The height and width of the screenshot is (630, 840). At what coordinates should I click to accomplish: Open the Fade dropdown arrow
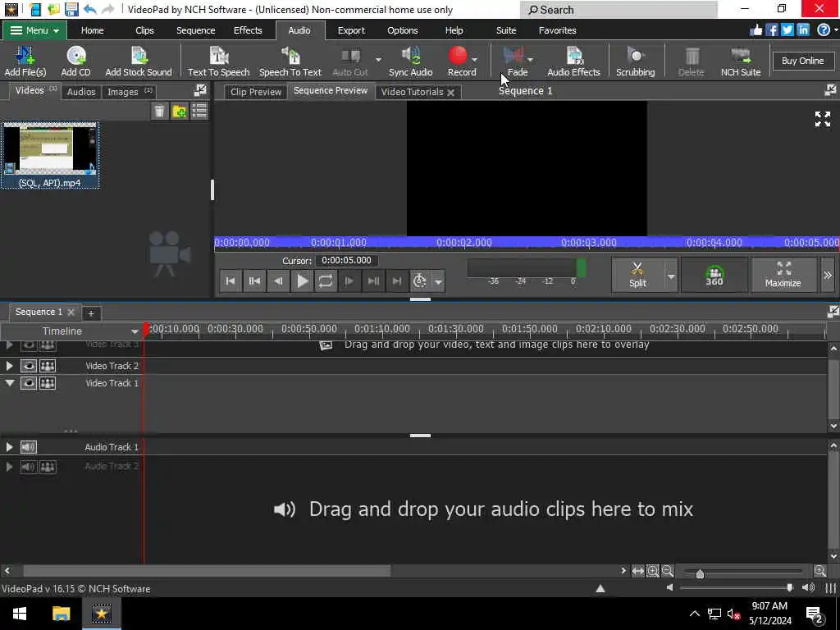(x=531, y=59)
